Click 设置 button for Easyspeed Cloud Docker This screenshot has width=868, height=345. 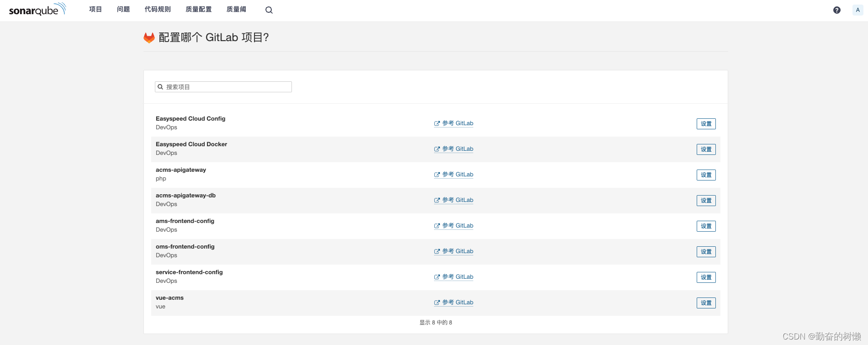[706, 149]
